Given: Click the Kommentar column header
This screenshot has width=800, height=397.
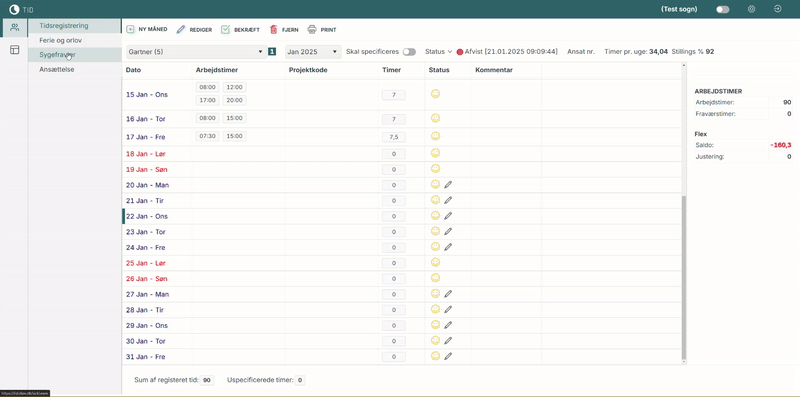Looking at the screenshot, I should click(x=494, y=70).
